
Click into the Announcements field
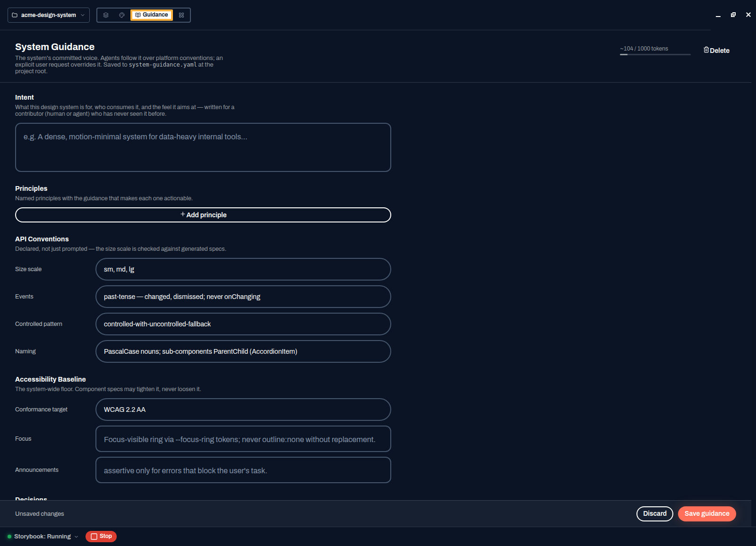pos(243,470)
